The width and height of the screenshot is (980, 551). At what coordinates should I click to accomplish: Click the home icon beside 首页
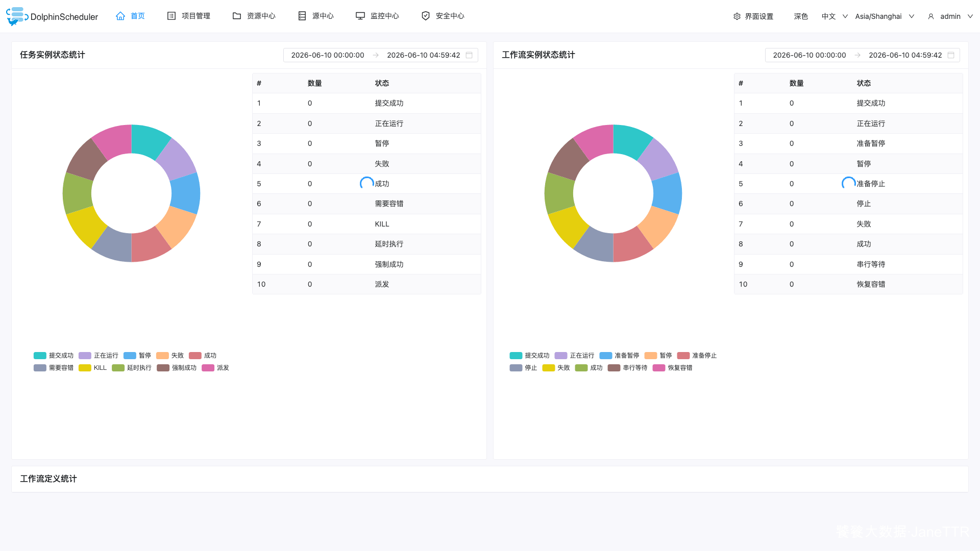[x=120, y=16]
